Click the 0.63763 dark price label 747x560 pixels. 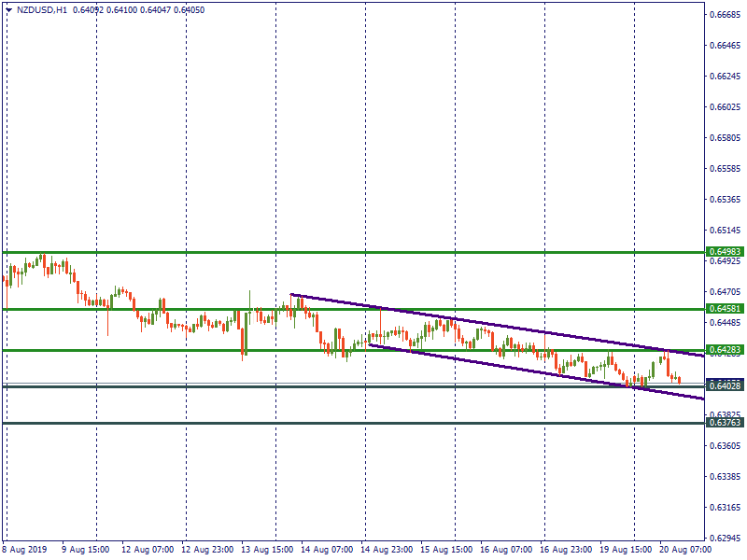pyautogui.click(x=725, y=424)
